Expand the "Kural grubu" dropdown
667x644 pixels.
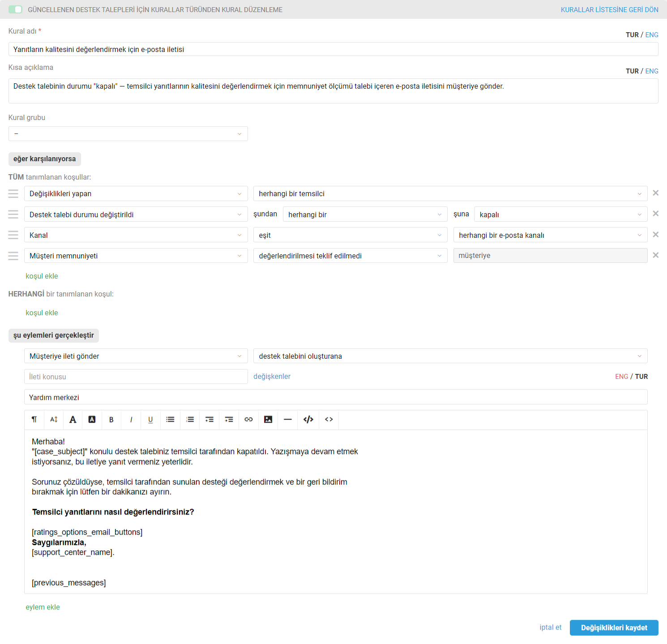point(128,134)
